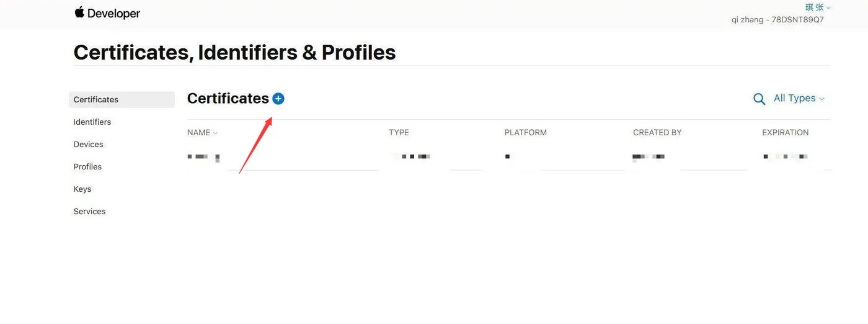Switch to the Profiles section

87,166
